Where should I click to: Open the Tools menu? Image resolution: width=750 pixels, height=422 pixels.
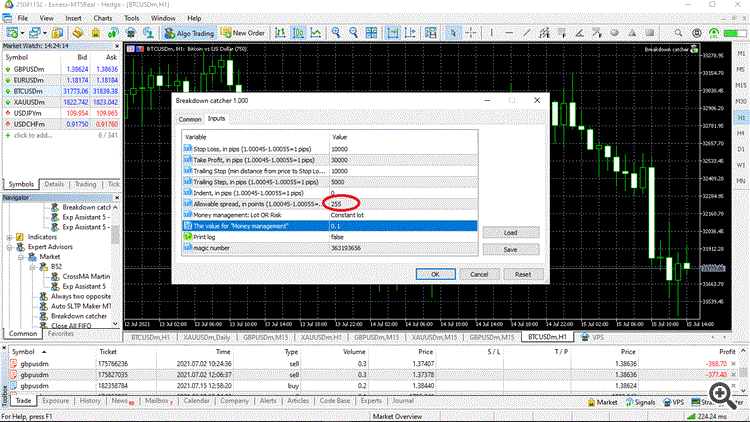132,18
